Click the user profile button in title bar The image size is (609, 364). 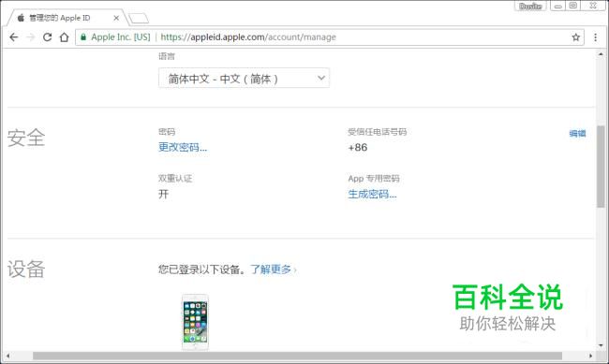[x=530, y=6]
